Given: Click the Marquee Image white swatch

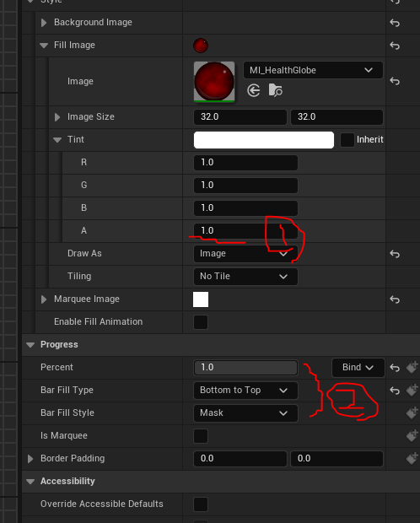Looking at the screenshot, I should [201, 299].
